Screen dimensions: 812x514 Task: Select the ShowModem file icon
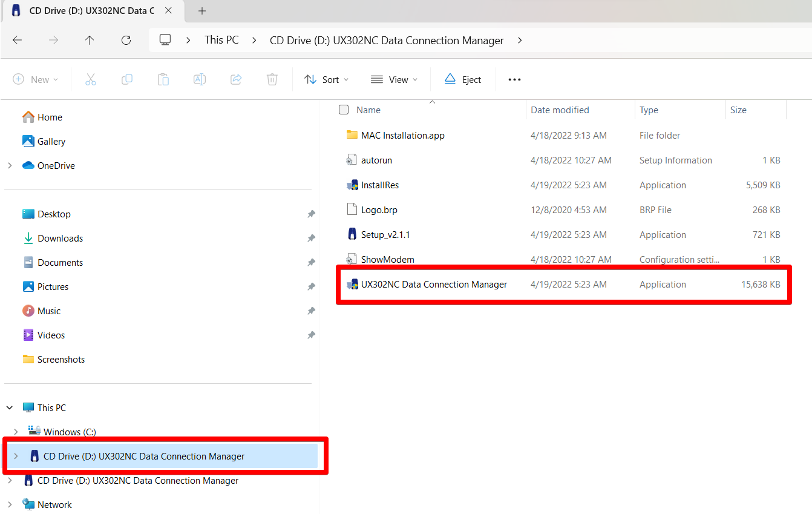352,259
